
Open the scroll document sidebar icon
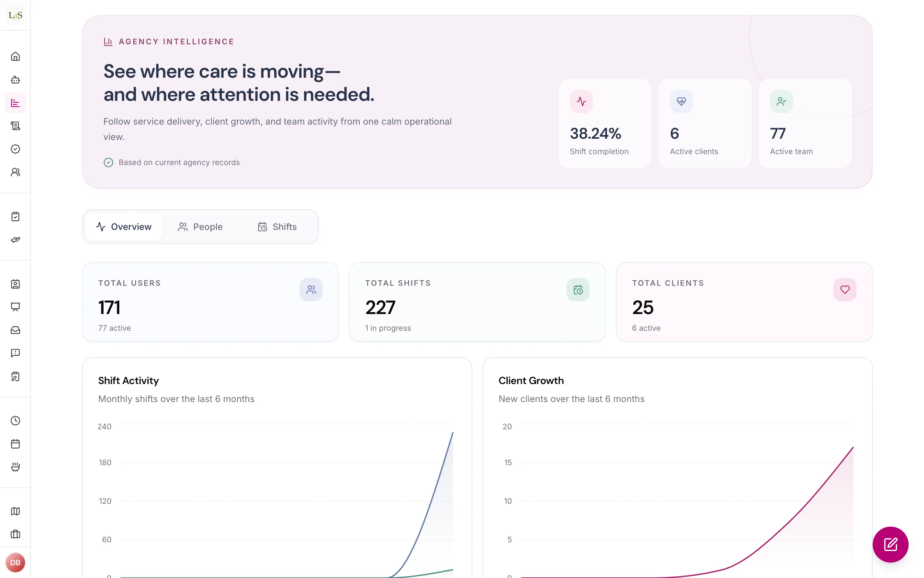(15, 126)
